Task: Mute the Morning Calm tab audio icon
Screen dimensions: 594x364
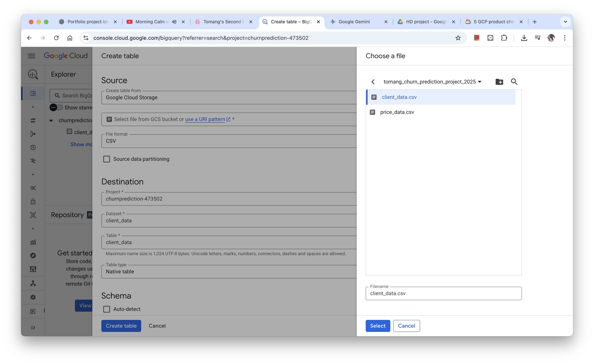Action: pos(174,22)
